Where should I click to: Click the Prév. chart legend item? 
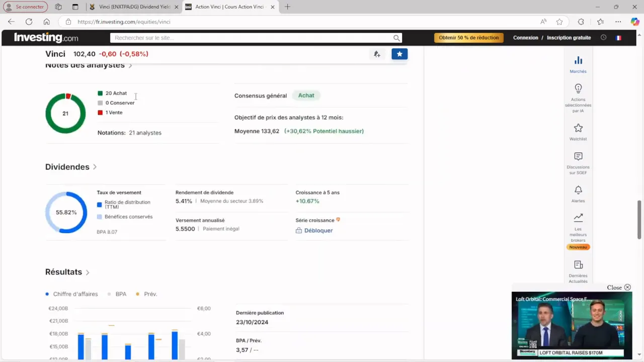point(146,294)
